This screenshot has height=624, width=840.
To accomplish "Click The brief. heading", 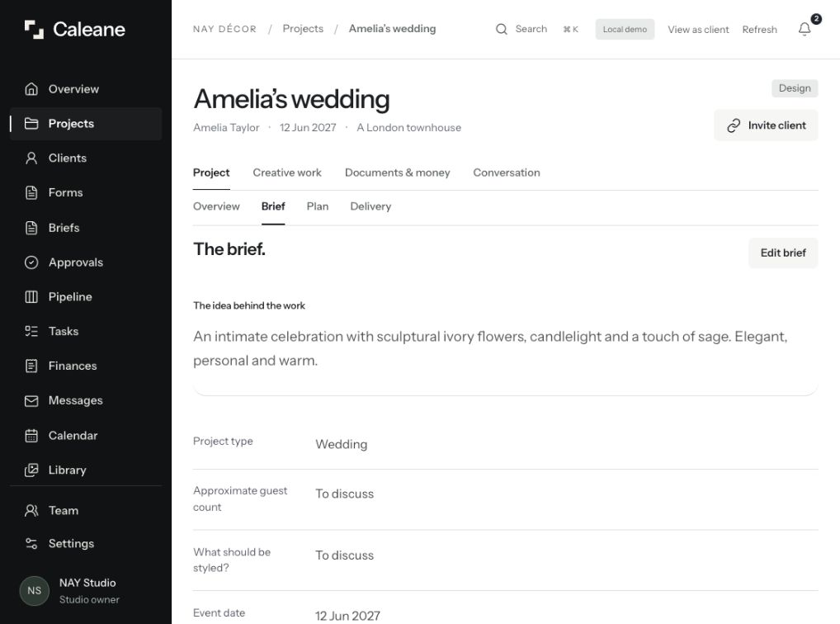I will 229,249.
